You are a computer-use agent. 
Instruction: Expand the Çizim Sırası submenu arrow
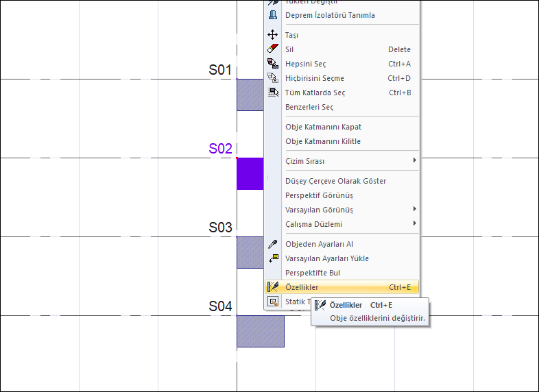pyautogui.click(x=415, y=160)
